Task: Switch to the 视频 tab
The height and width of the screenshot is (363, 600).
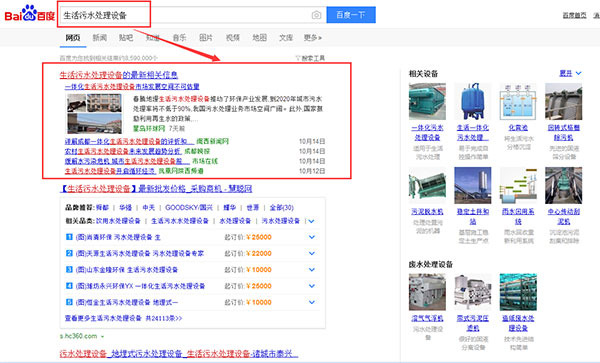Action: [x=233, y=37]
